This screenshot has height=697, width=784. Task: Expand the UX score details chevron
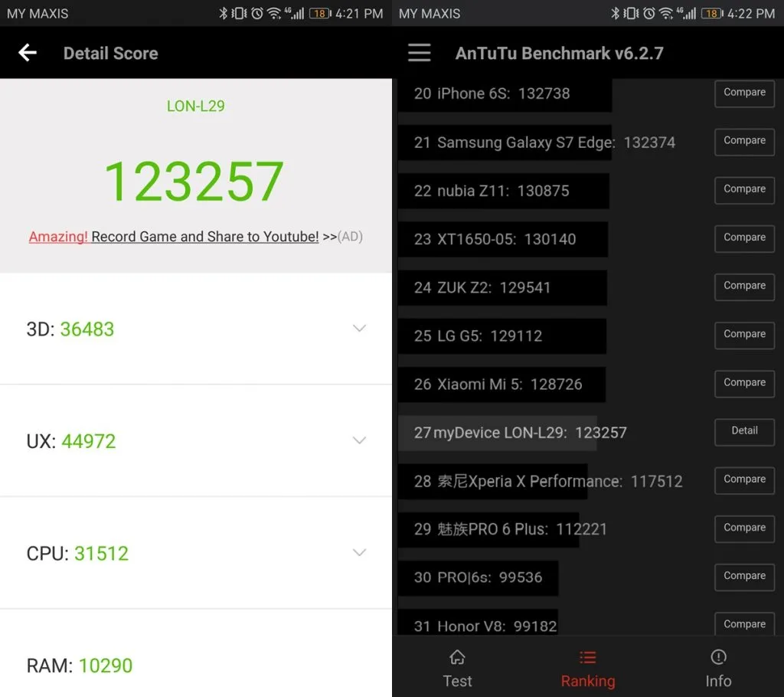pyautogui.click(x=360, y=440)
